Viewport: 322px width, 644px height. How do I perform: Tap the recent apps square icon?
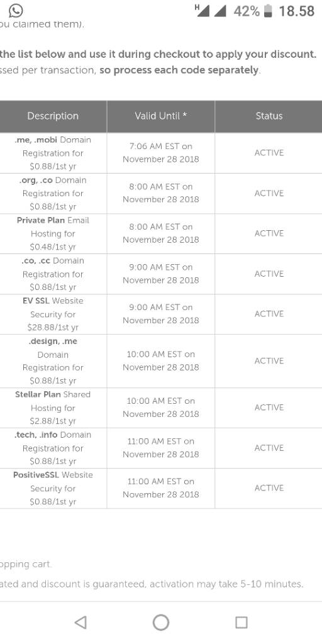tap(241, 623)
